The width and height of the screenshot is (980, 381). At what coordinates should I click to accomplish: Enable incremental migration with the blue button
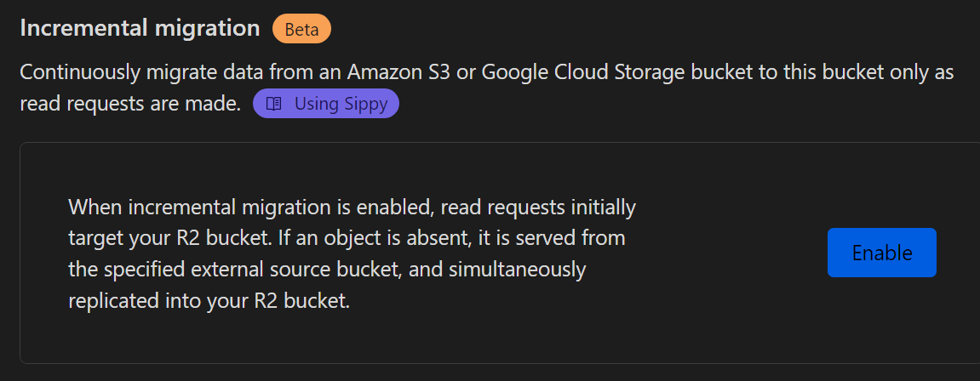point(882,253)
